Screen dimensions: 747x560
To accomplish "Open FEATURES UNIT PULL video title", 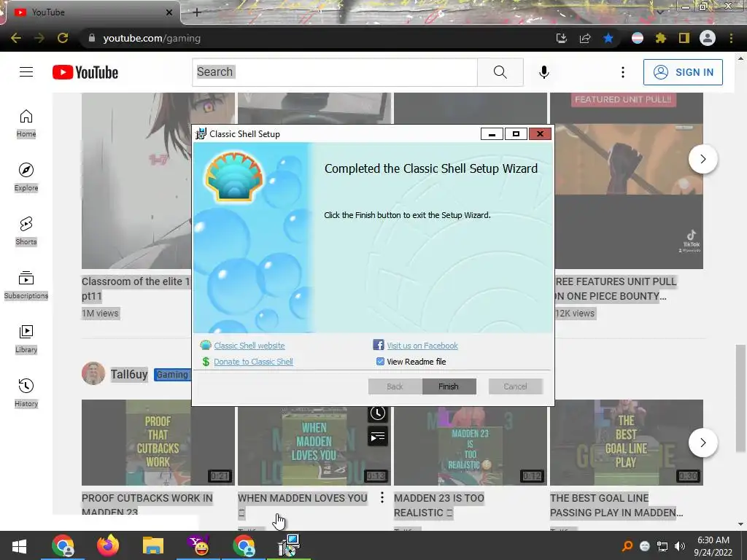I will point(616,289).
